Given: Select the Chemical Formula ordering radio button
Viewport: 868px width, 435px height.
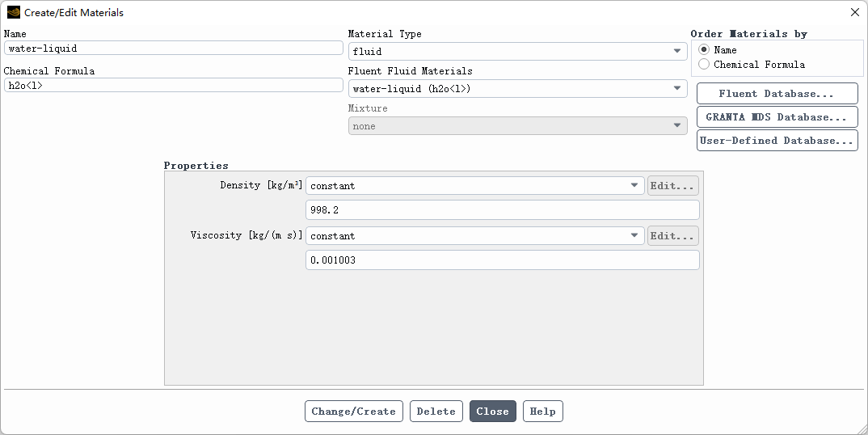Looking at the screenshot, I should pos(704,65).
